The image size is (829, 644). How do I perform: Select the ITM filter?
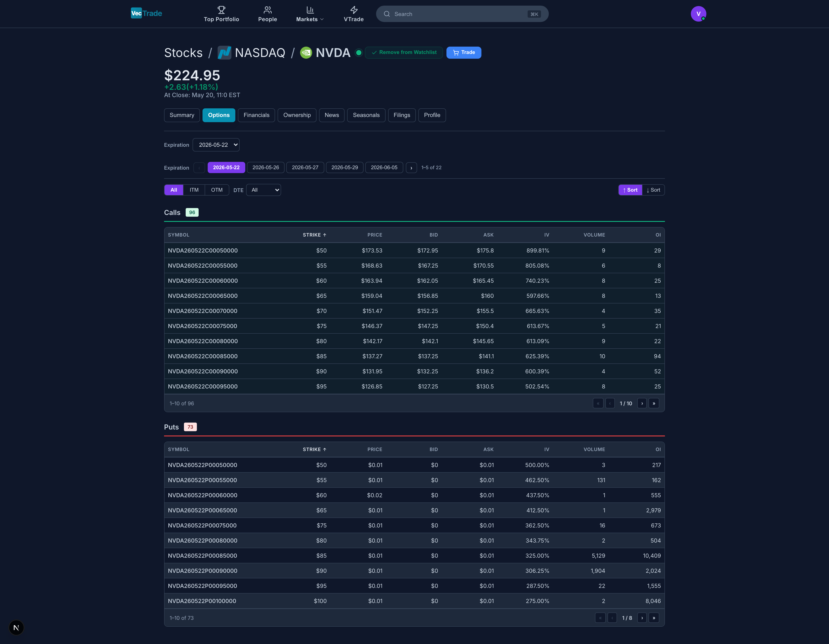pos(194,190)
